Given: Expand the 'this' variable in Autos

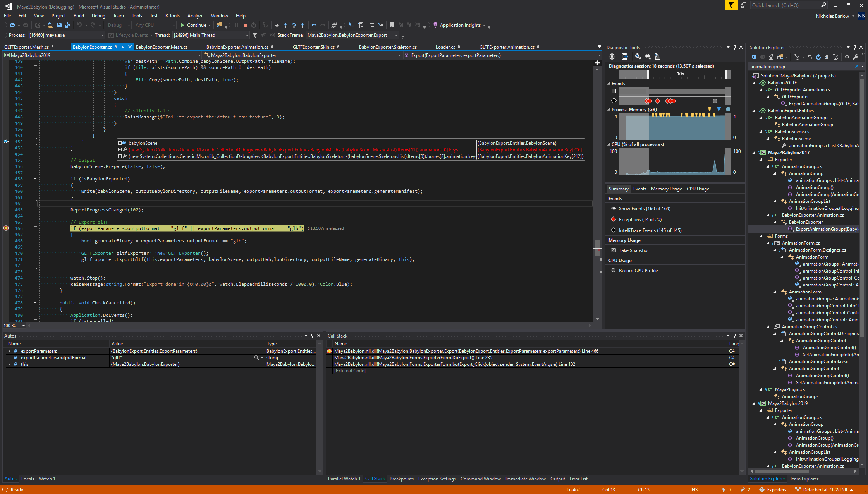Looking at the screenshot, I should click(9, 364).
